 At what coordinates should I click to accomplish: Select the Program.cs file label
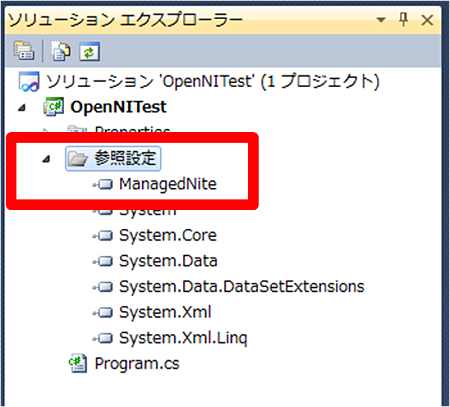click(x=137, y=364)
